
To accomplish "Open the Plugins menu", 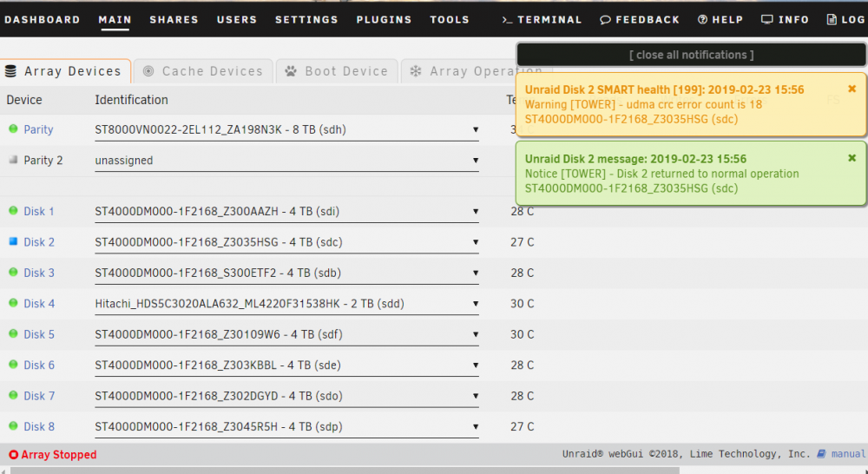I will (x=385, y=19).
